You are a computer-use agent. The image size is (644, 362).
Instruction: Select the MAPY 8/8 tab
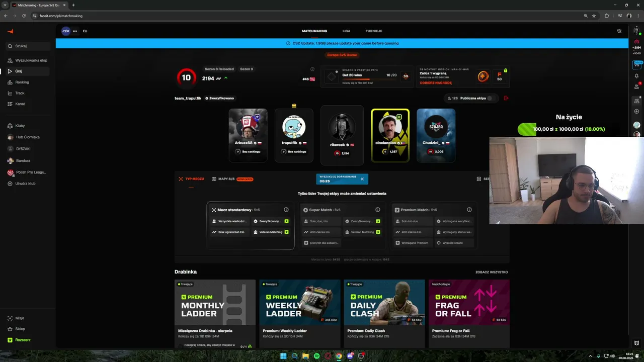[x=232, y=179]
